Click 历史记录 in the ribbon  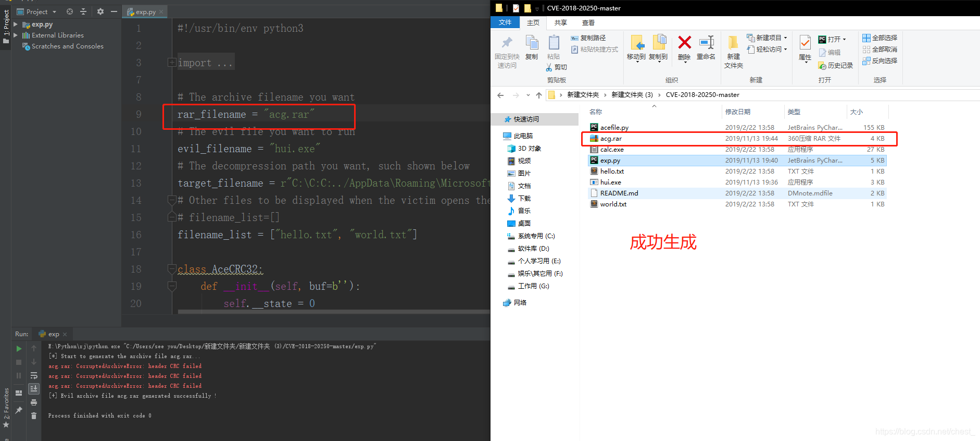point(836,66)
